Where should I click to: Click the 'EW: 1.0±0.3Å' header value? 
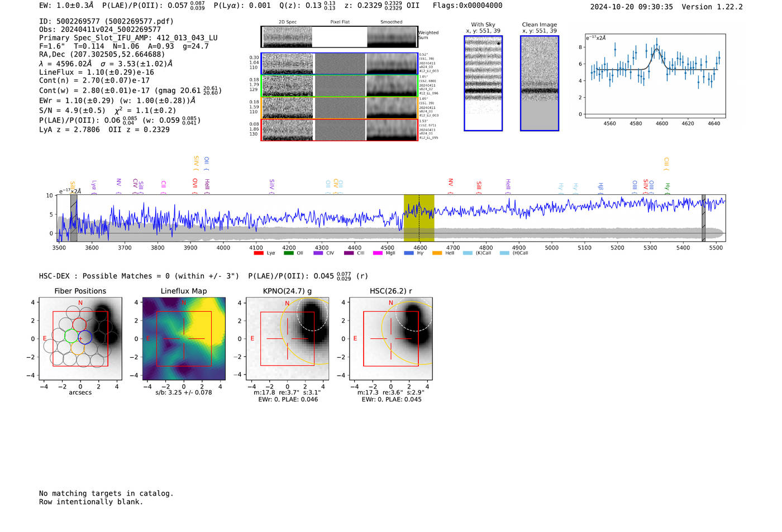pos(66,6)
